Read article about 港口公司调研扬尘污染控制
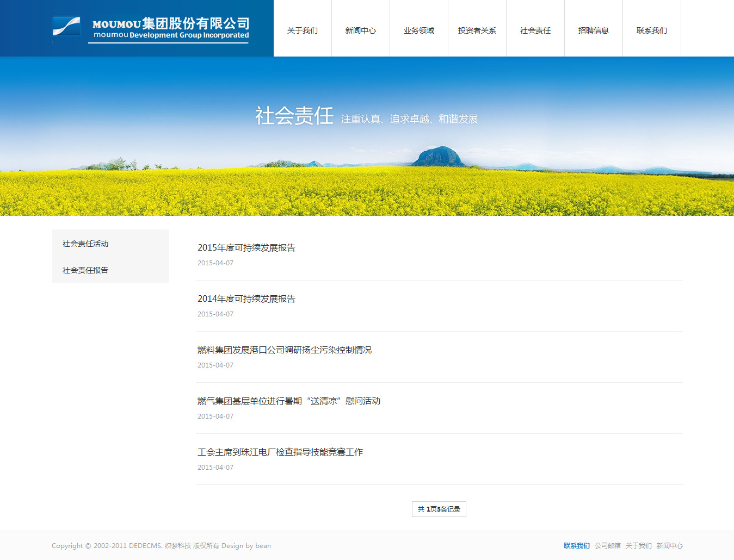The image size is (734, 560). 285,350
